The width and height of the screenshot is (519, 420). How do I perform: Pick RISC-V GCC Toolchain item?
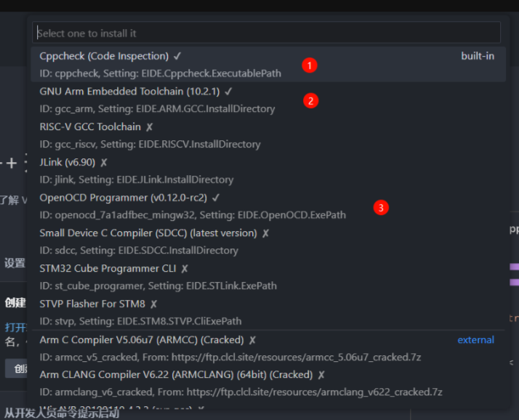(268, 135)
